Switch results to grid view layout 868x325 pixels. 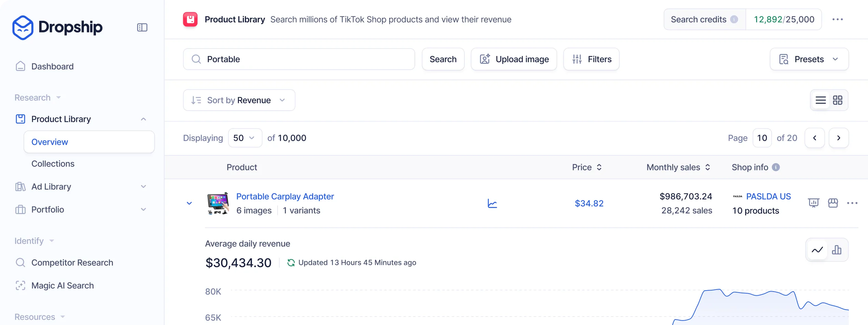[838, 100]
